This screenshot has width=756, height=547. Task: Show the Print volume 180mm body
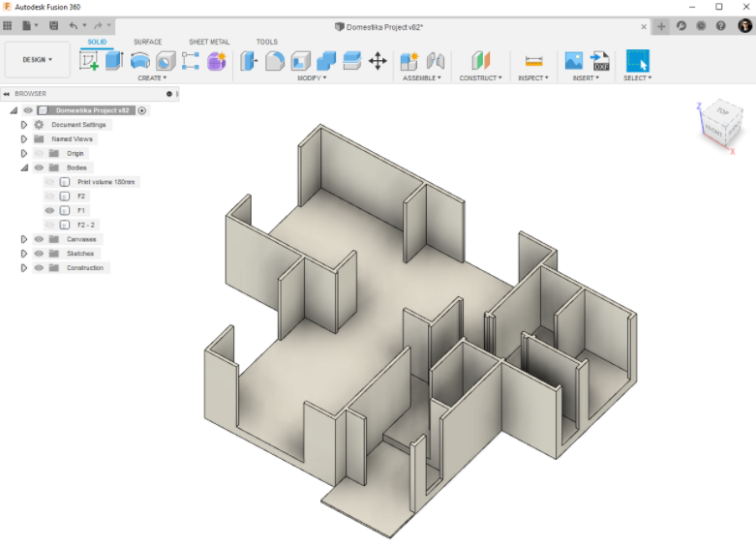click(49, 182)
